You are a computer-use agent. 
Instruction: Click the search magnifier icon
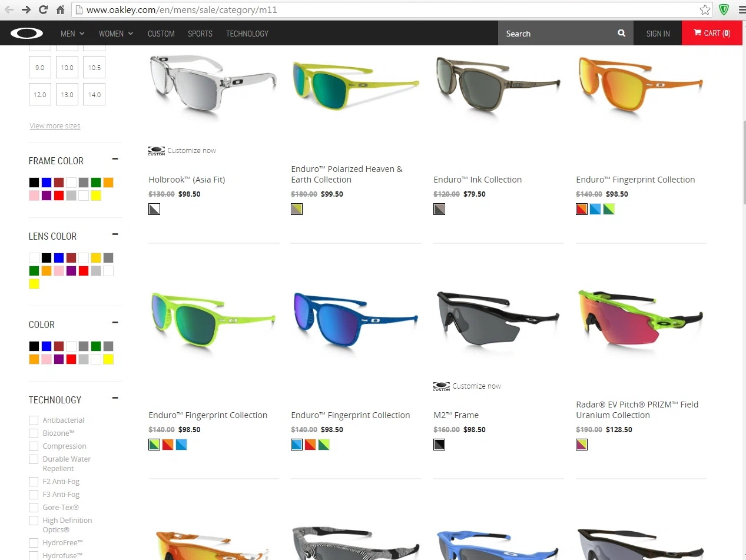621,34
